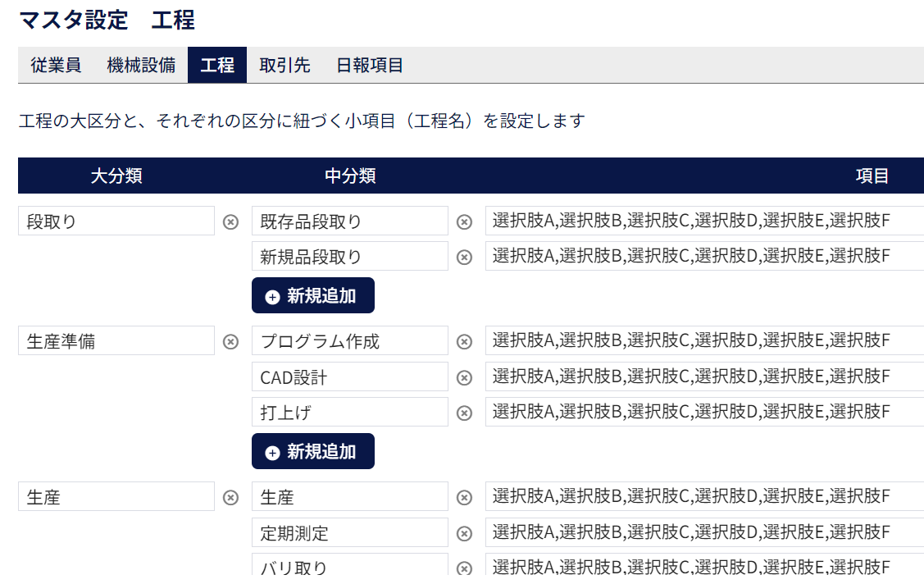924x584 pixels.
Task: Edit the CAD設計 sub-category field
Action: tap(349, 377)
